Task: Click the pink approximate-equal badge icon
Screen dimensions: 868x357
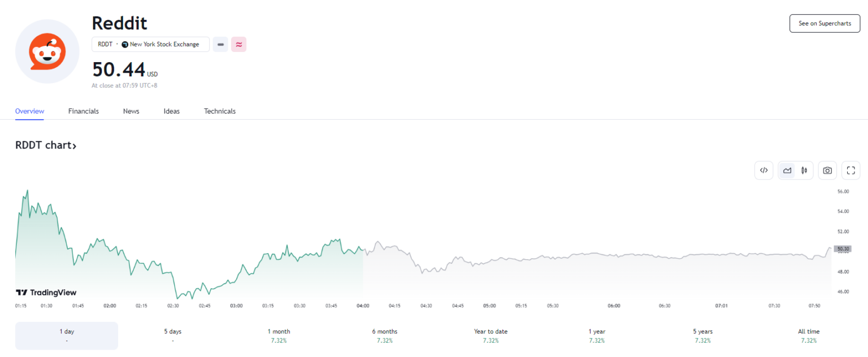Action: point(238,45)
